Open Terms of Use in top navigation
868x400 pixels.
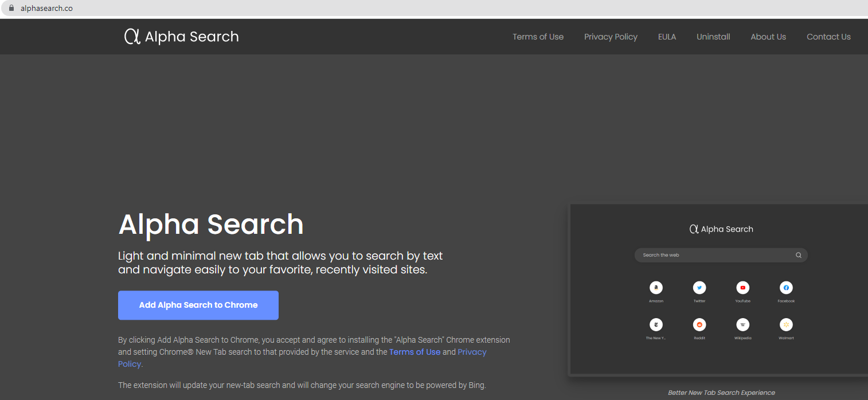click(538, 37)
